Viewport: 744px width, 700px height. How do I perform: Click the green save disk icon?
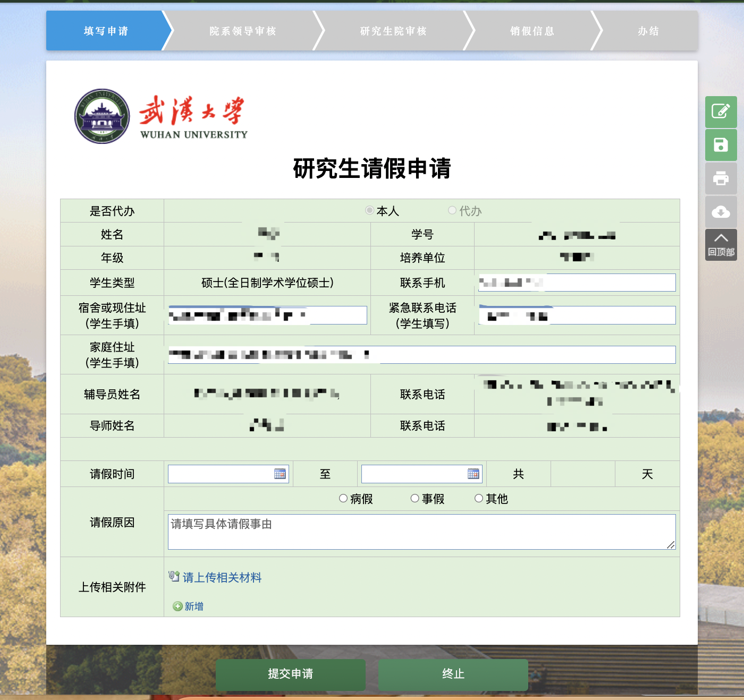coord(721,145)
